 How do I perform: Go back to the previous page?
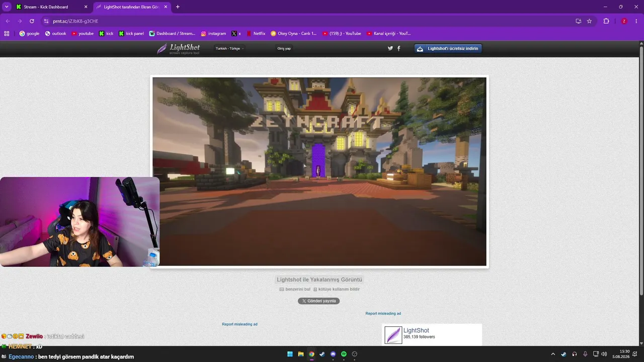[x=8, y=21]
